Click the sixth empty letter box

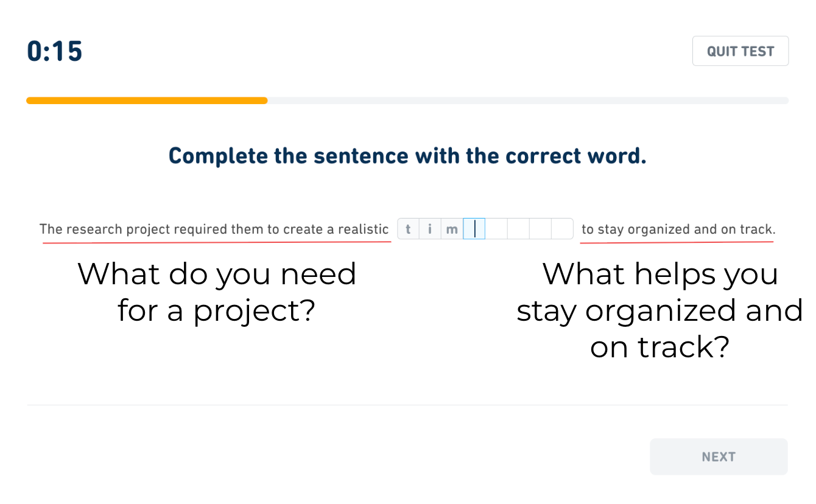[518, 229]
